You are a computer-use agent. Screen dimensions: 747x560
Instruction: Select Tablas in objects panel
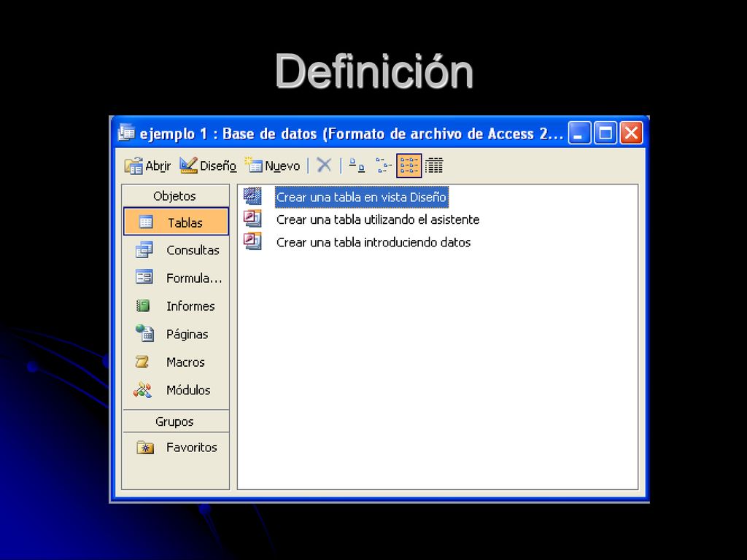[x=176, y=222]
